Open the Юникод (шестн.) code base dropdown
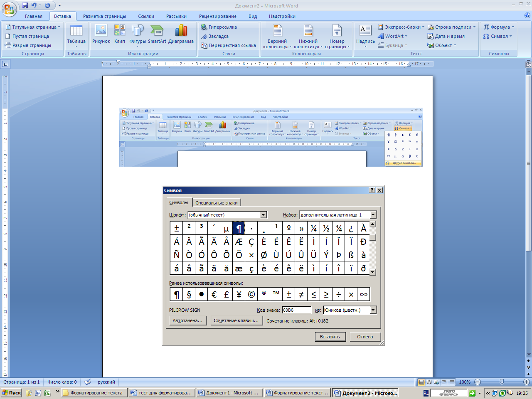Image resolution: width=532 pixels, height=399 pixels. 373,310
